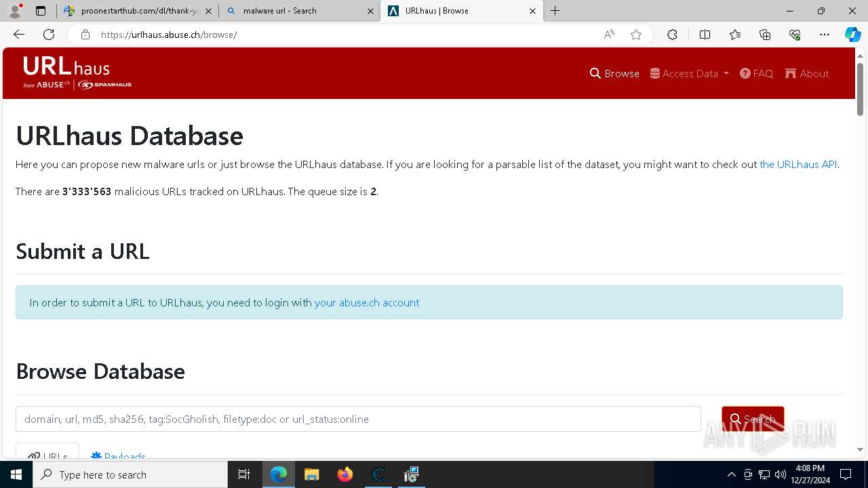Viewport: 868px width, 488px height.
Task: Open Read aloud icon in address bar
Action: (x=609, y=35)
